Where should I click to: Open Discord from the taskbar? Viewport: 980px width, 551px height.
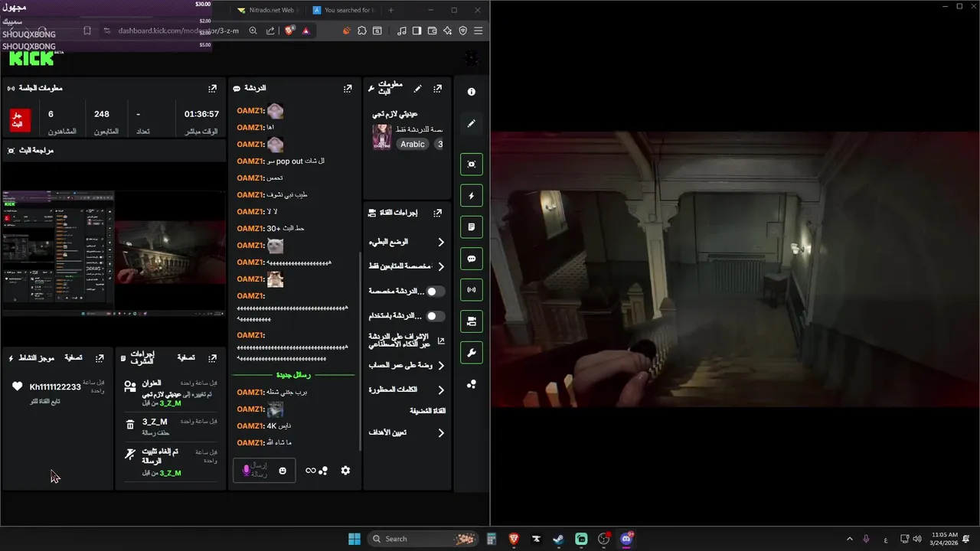pyautogui.click(x=627, y=539)
